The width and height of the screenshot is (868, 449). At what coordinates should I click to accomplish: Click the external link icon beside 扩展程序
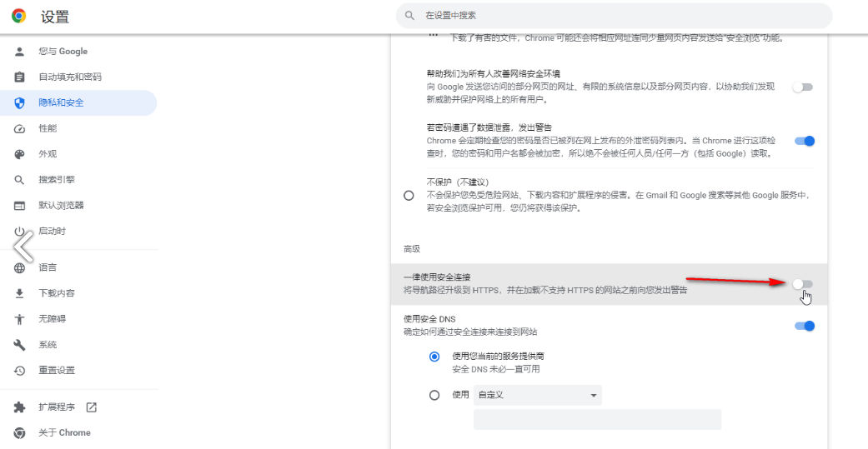(92, 407)
